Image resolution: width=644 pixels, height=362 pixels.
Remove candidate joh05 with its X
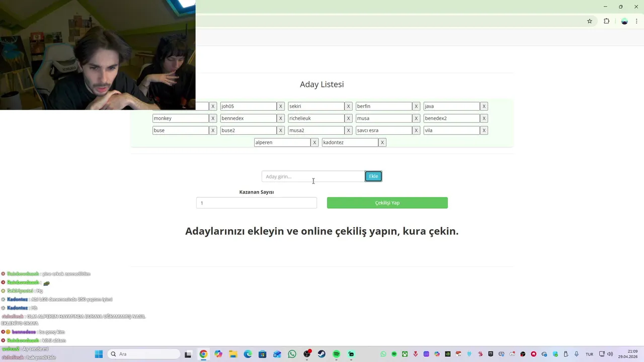click(x=281, y=106)
